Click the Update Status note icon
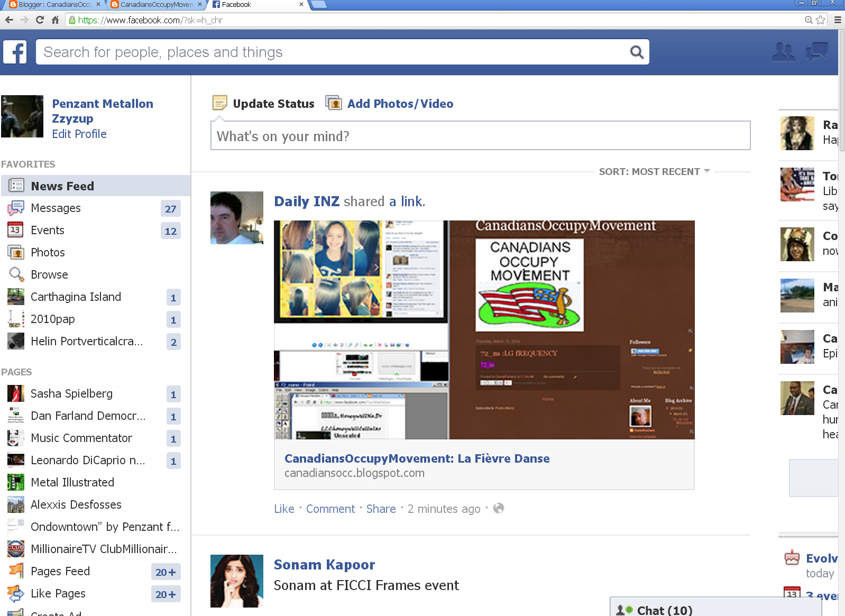 pos(219,103)
